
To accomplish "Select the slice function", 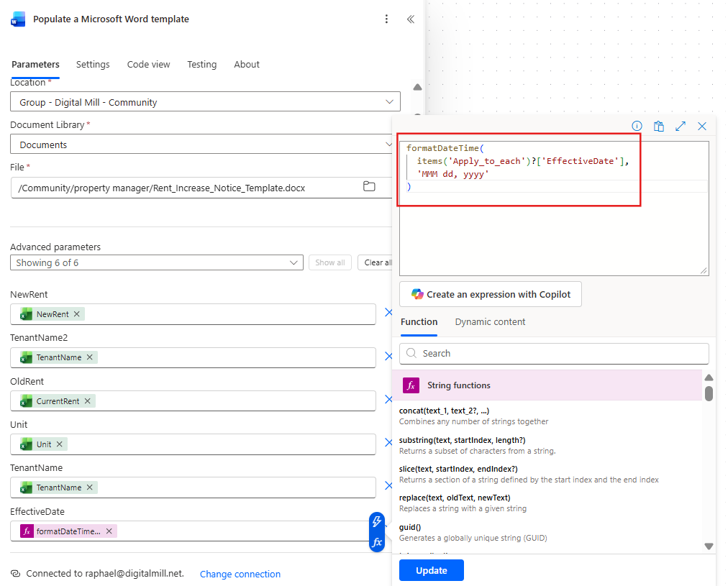I will 529,474.
